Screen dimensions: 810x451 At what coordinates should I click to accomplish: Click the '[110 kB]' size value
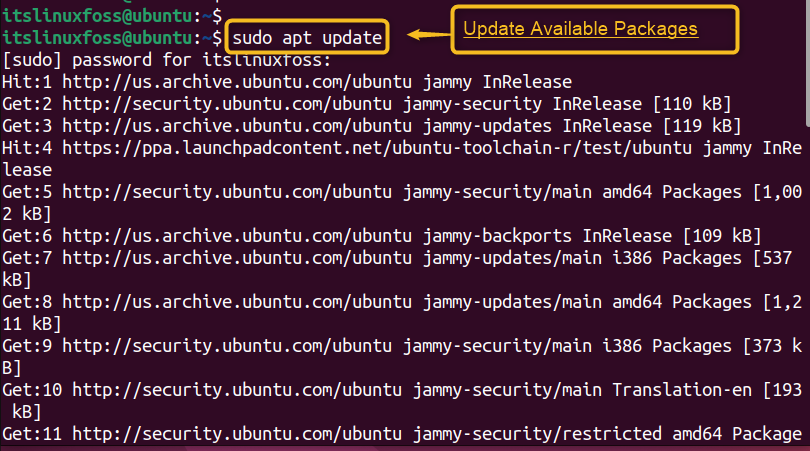[x=692, y=104]
